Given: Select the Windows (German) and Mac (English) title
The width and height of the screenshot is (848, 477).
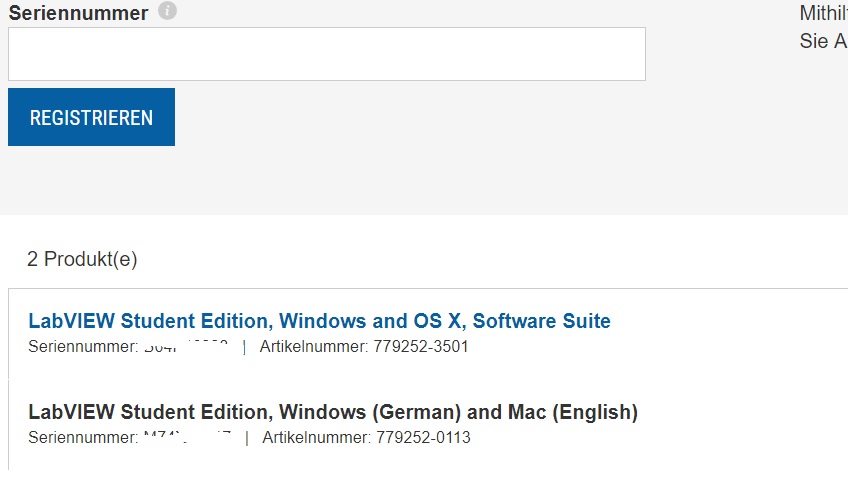Looking at the screenshot, I should click(332, 412).
